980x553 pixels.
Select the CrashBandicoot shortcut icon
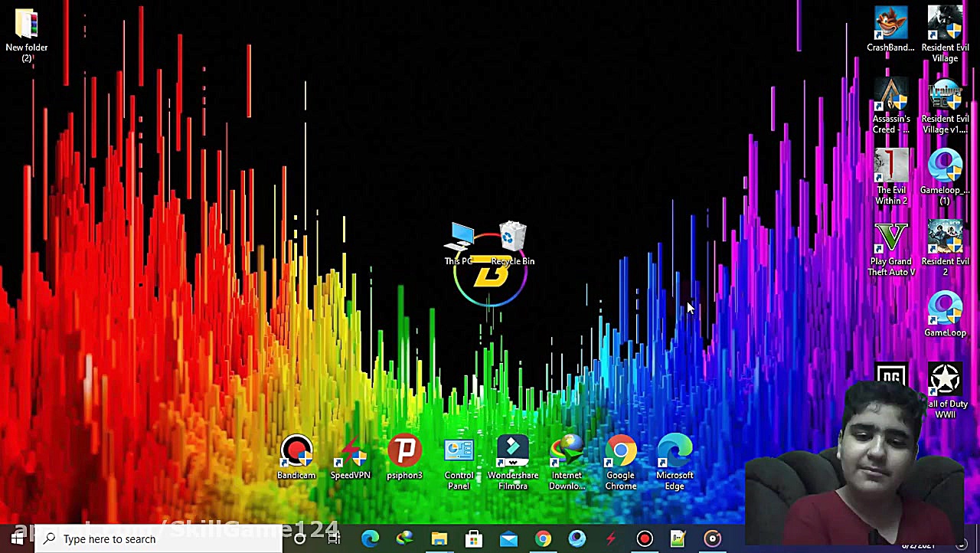point(890,29)
